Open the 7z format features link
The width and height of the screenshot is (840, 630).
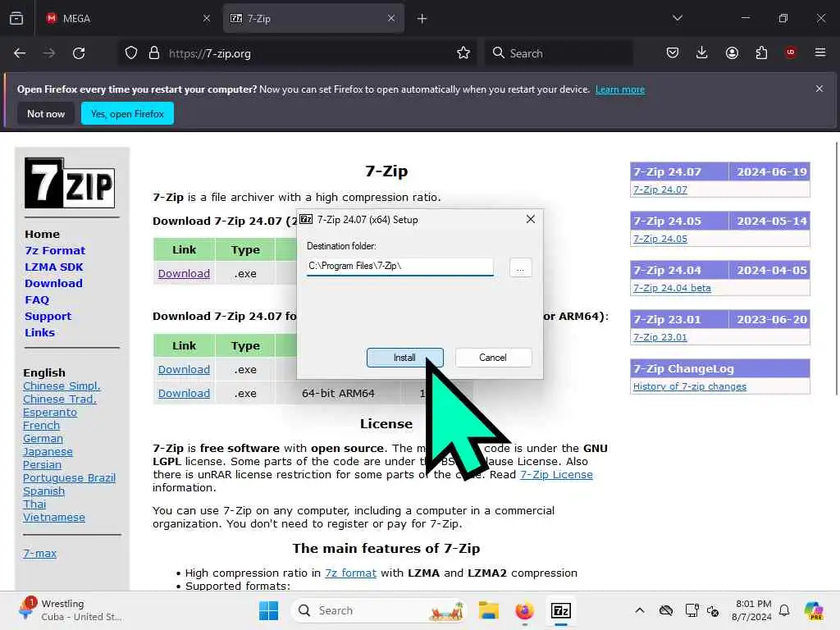coord(350,573)
